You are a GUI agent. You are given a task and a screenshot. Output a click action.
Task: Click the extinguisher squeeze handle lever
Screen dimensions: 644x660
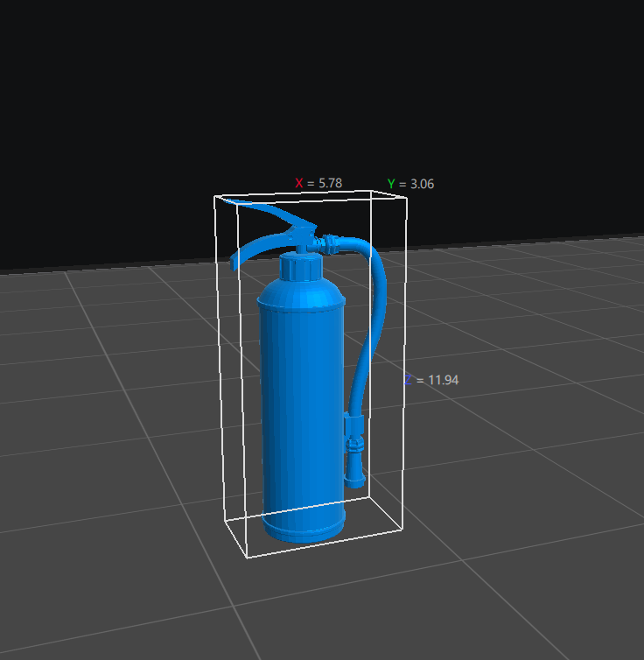269,213
